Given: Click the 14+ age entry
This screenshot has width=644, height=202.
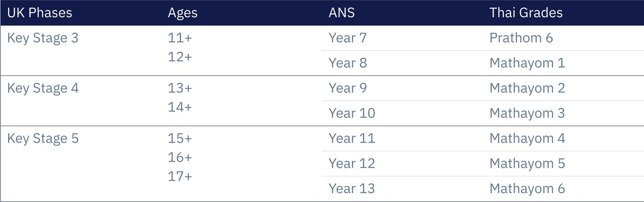Looking at the screenshot, I should click(180, 107).
